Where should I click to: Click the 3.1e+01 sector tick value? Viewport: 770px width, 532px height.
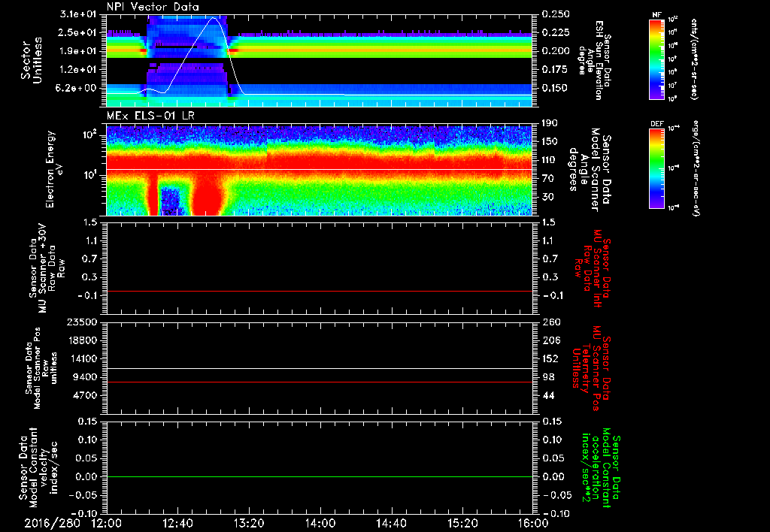77,14
